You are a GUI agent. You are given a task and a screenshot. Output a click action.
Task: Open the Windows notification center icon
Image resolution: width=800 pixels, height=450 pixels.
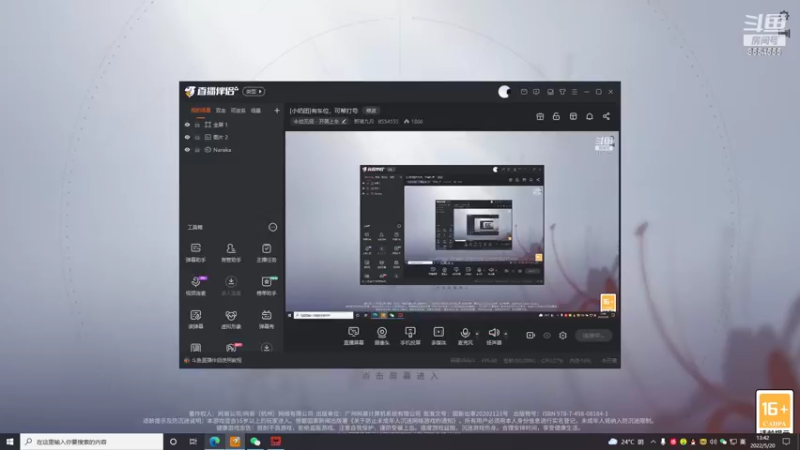click(x=786, y=441)
